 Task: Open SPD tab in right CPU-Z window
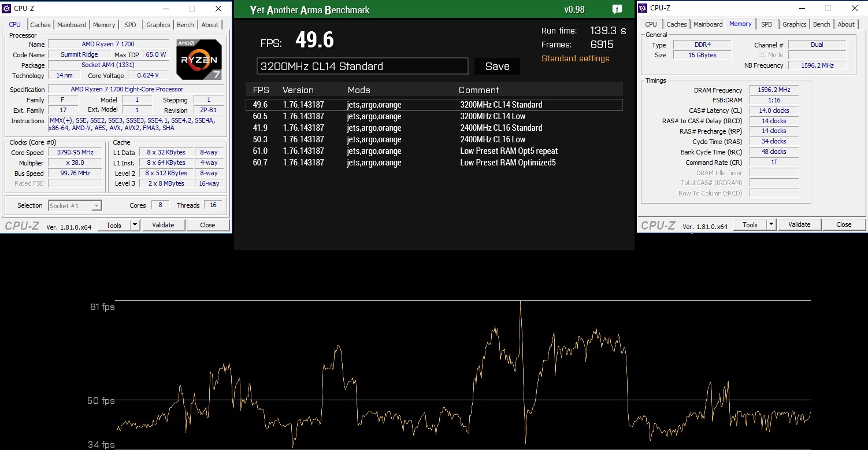(767, 24)
